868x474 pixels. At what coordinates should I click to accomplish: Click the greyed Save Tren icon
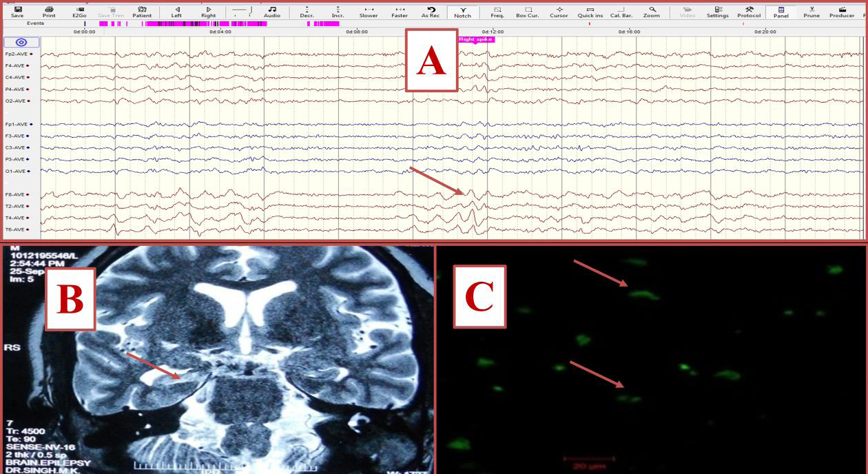pyautogui.click(x=111, y=12)
